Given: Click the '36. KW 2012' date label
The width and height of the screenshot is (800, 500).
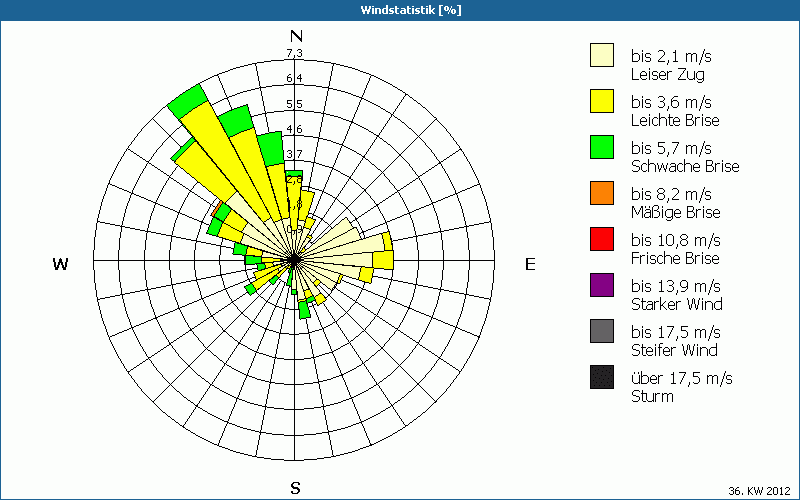Looking at the screenshot, I should pyautogui.click(x=760, y=491).
